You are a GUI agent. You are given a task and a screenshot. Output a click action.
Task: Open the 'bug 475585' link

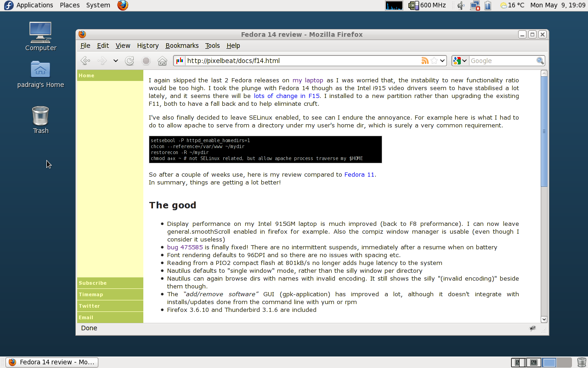(185, 247)
